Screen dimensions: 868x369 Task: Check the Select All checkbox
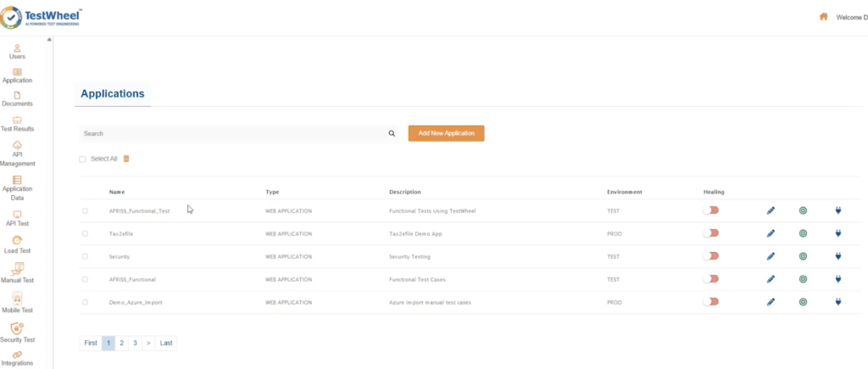click(x=83, y=159)
